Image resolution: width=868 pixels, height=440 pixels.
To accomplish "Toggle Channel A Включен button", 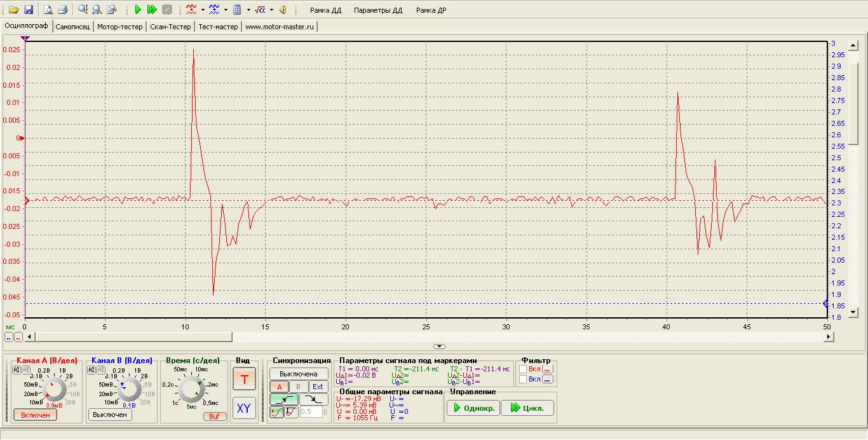I will [x=36, y=415].
